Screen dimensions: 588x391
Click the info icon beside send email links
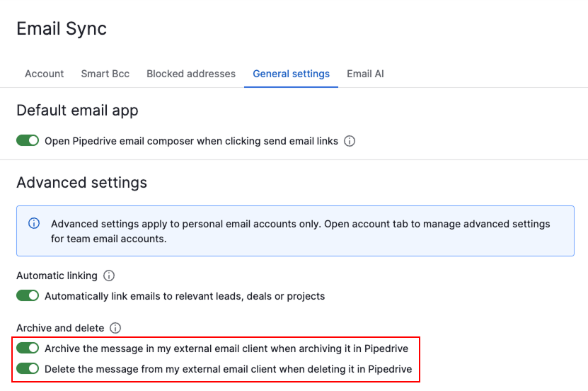point(350,141)
